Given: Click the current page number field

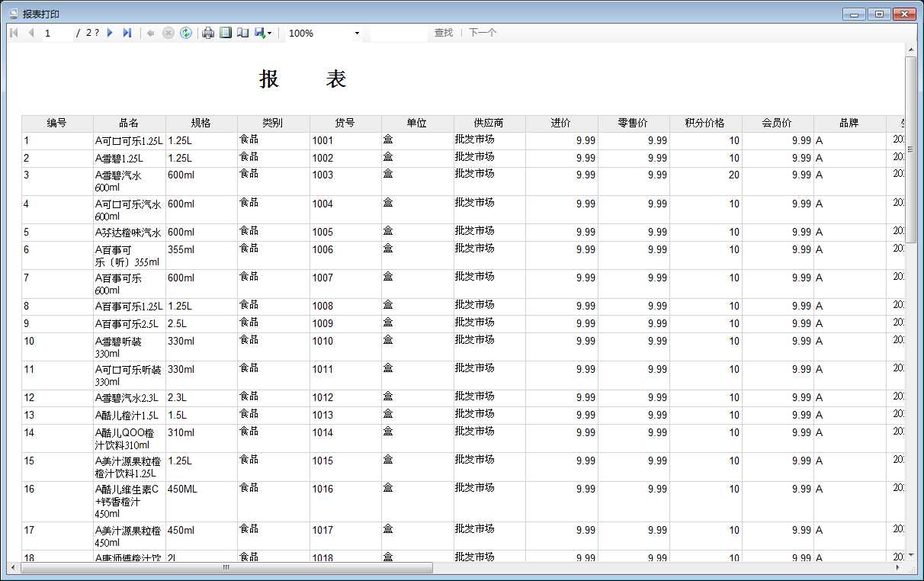Looking at the screenshot, I should point(57,33).
